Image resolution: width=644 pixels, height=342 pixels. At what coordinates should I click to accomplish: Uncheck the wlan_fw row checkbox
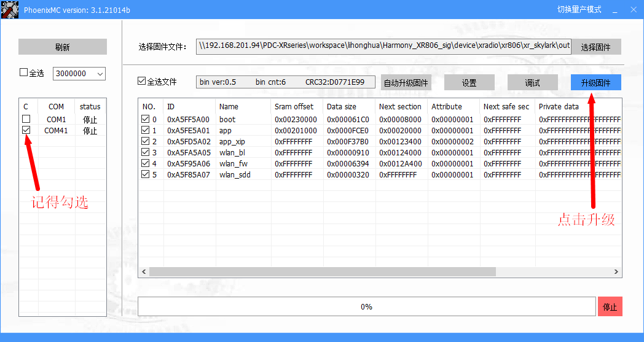tap(146, 163)
